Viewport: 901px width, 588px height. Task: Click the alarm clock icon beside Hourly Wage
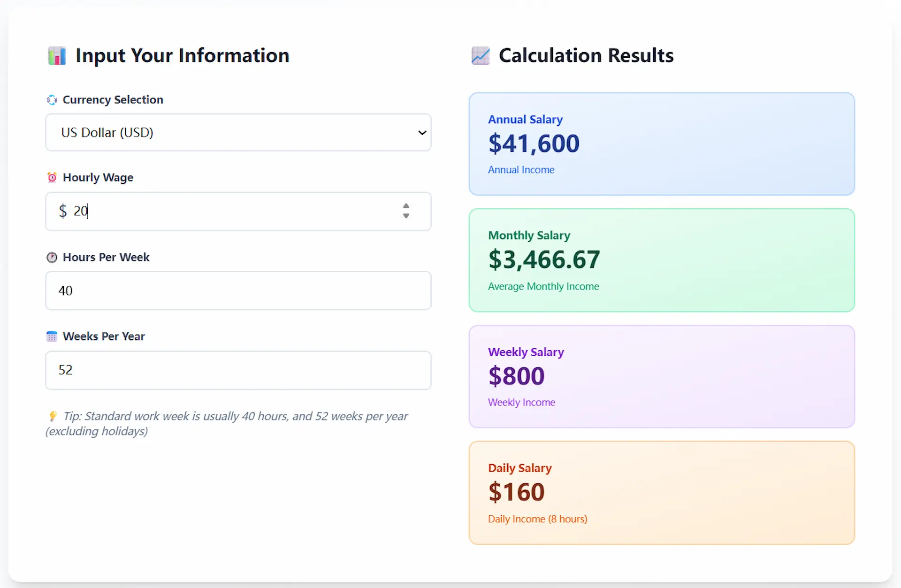52,177
